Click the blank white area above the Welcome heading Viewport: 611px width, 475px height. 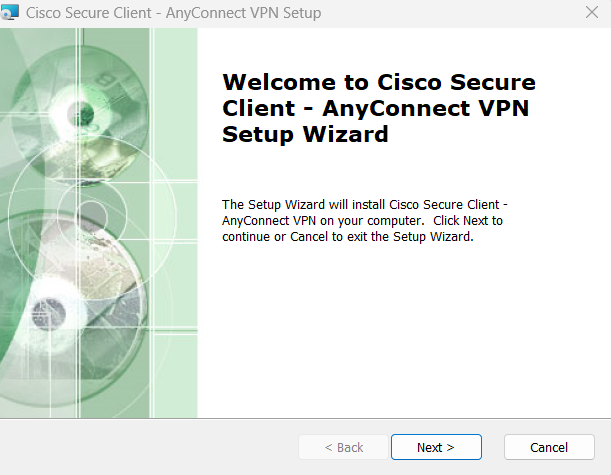pyautogui.click(x=400, y=48)
